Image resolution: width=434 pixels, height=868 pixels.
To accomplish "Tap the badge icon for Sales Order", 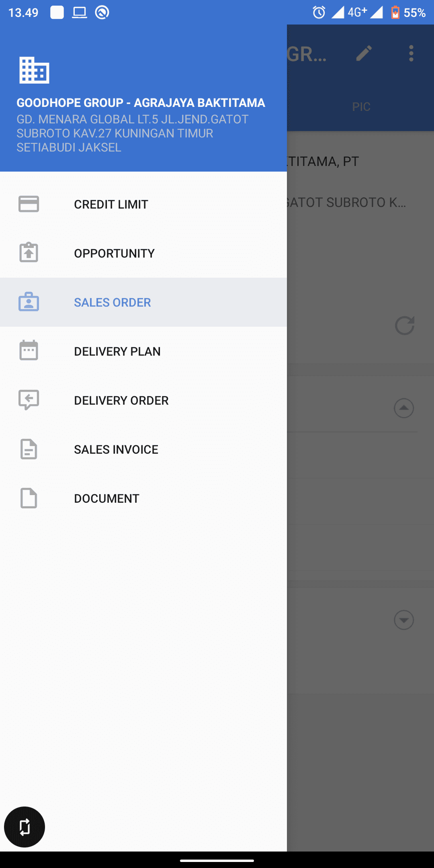I will pyautogui.click(x=29, y=302).
